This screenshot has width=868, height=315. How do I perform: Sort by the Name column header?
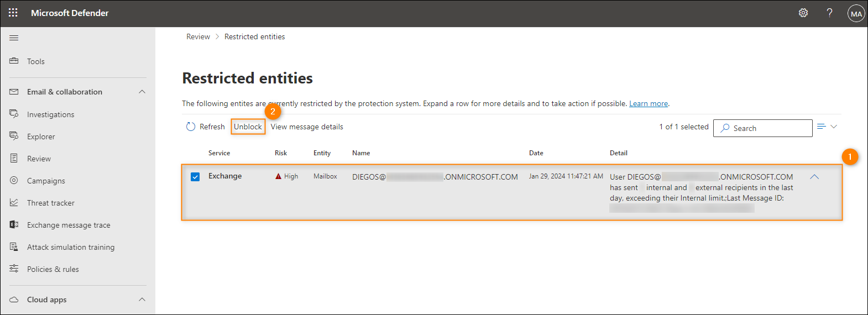pyautogui.click(x=361, y=153)
